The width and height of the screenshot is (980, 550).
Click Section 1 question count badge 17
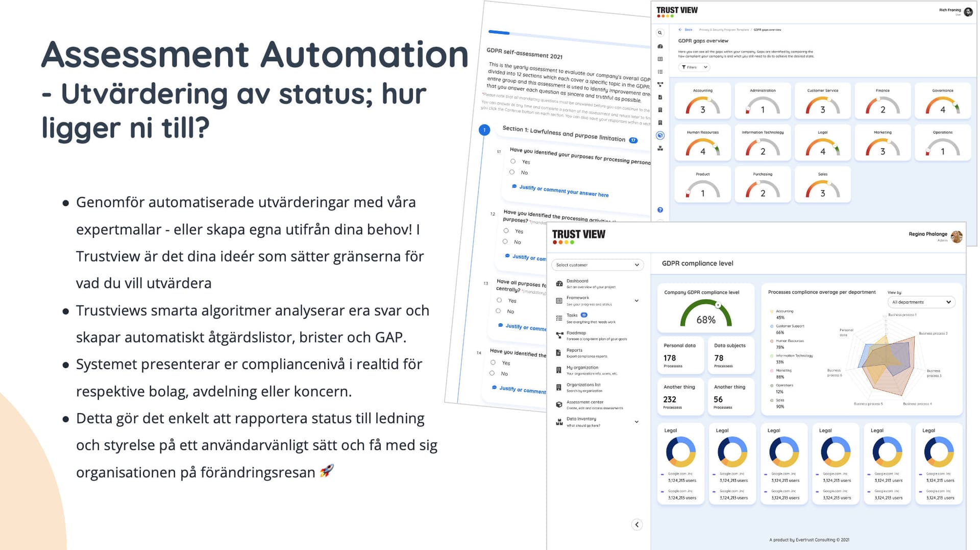(x=633, y=140)
